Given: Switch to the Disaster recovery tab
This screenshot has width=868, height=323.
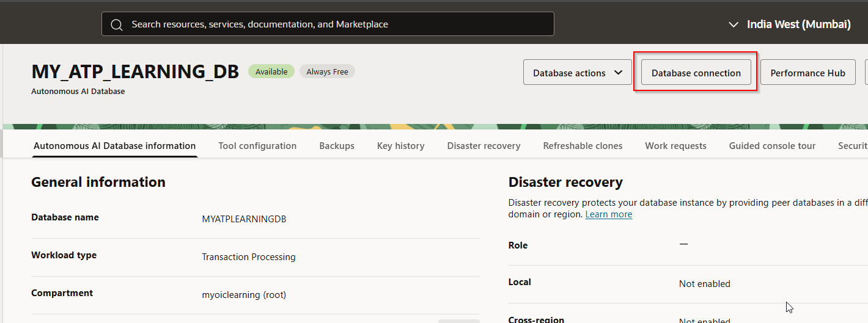Looking at the screenshot, I should (484, 146).
